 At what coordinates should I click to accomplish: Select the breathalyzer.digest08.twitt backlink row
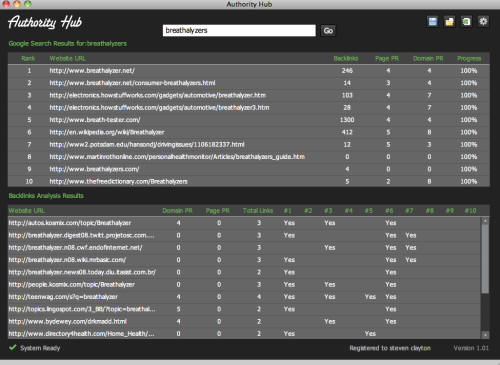245,235
